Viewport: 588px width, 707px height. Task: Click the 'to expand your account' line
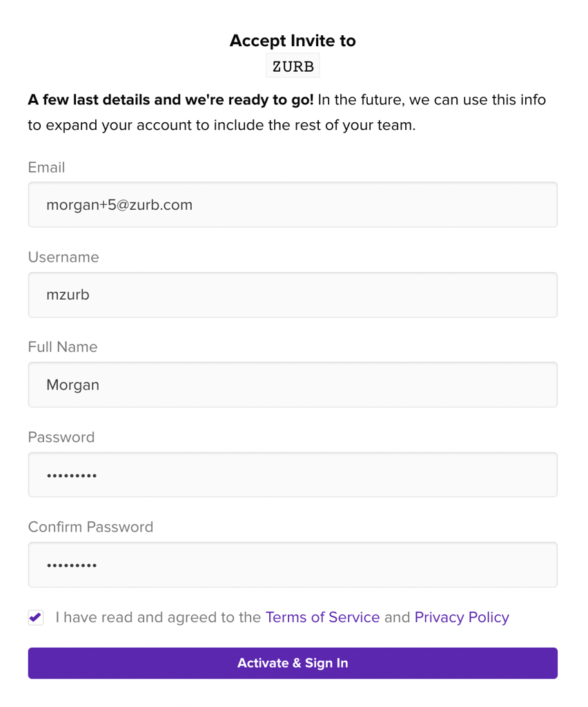222,126
